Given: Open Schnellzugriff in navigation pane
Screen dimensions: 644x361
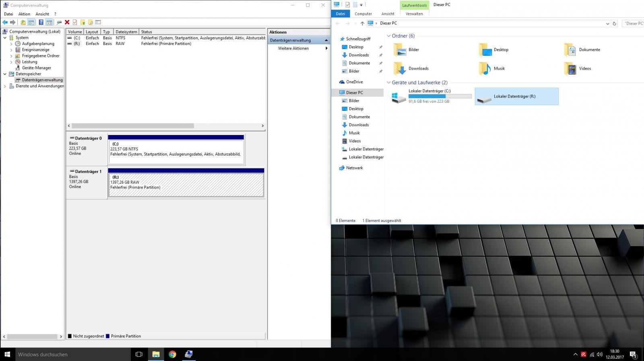Looking at the screenshot, I should click(x=358, y=39).
